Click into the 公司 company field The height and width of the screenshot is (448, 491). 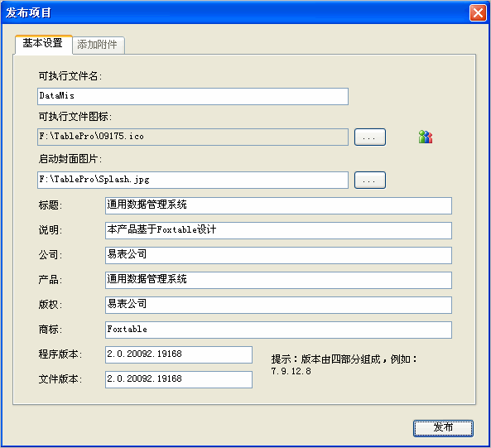tap(278, 255)
